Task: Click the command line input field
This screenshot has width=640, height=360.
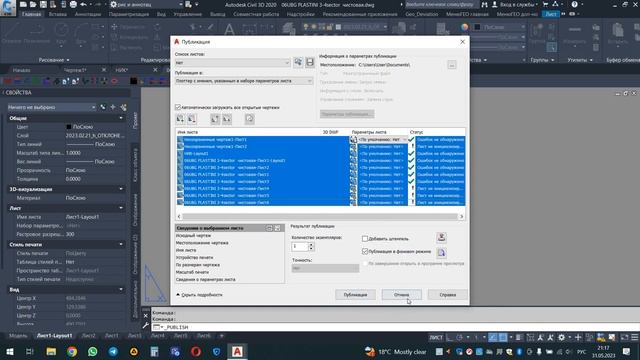Action: click(x=396, y=327)
